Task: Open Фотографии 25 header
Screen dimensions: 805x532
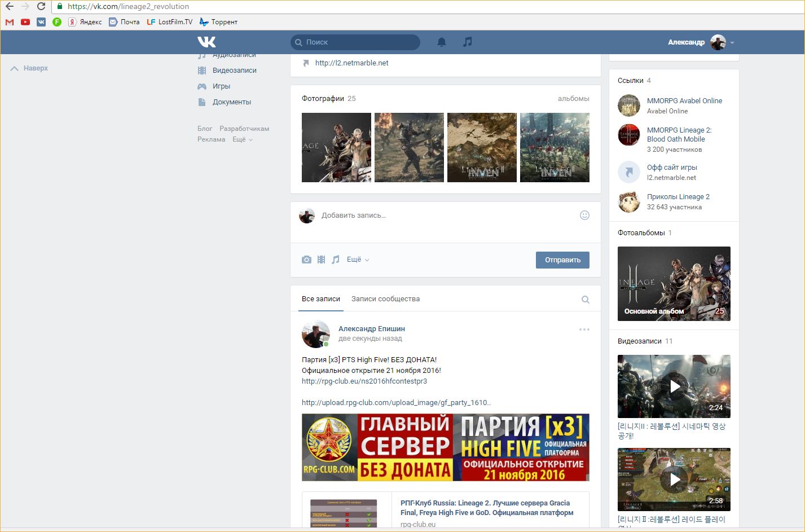Action: [x=328, y=99]
